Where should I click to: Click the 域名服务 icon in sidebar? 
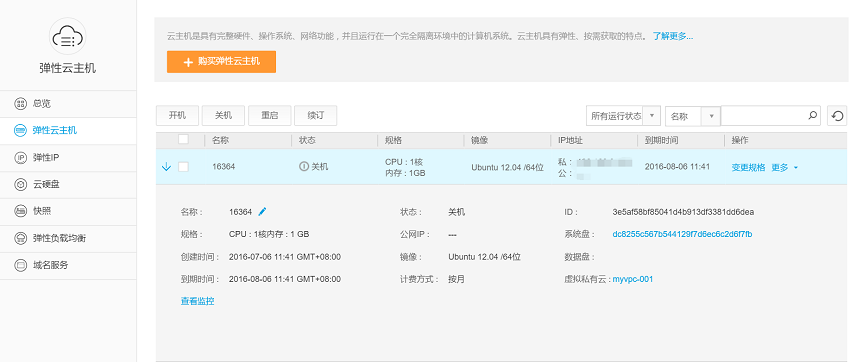point(20,266)
